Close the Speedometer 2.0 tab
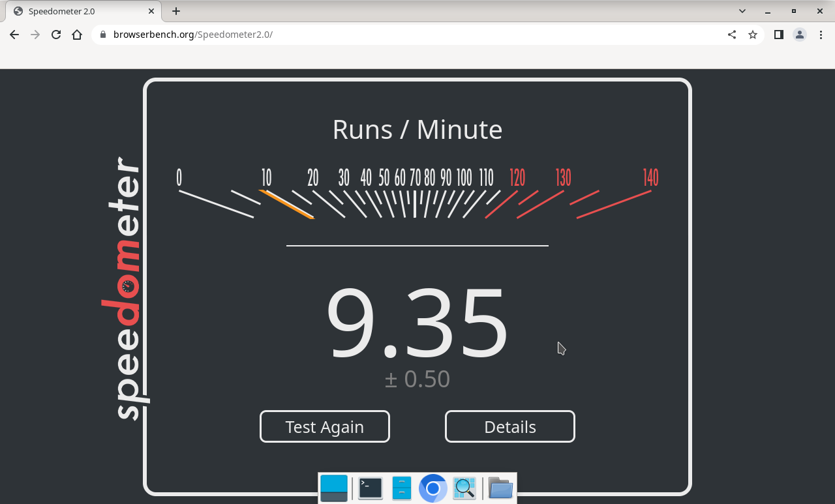The height and width of the screenshot is (504, 835). [x=151, y=11]
